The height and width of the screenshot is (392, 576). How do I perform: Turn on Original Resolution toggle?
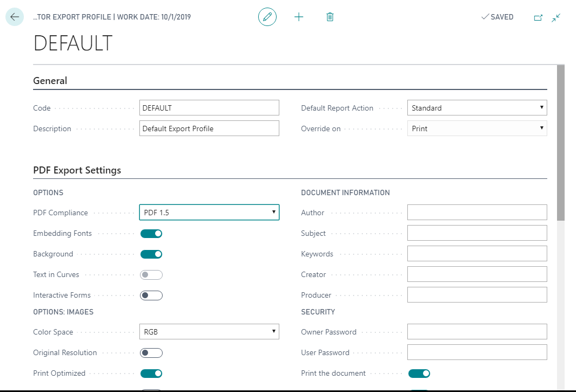[151, 353]
